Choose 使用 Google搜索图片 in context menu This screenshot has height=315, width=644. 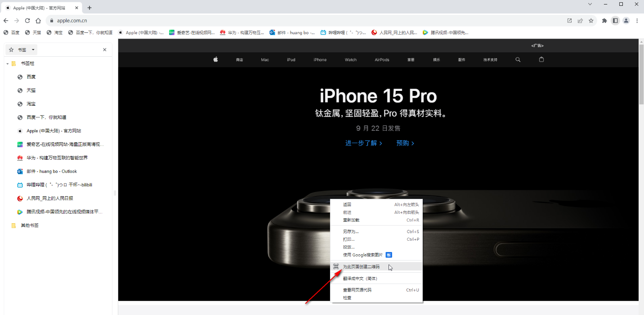[376, 255]
